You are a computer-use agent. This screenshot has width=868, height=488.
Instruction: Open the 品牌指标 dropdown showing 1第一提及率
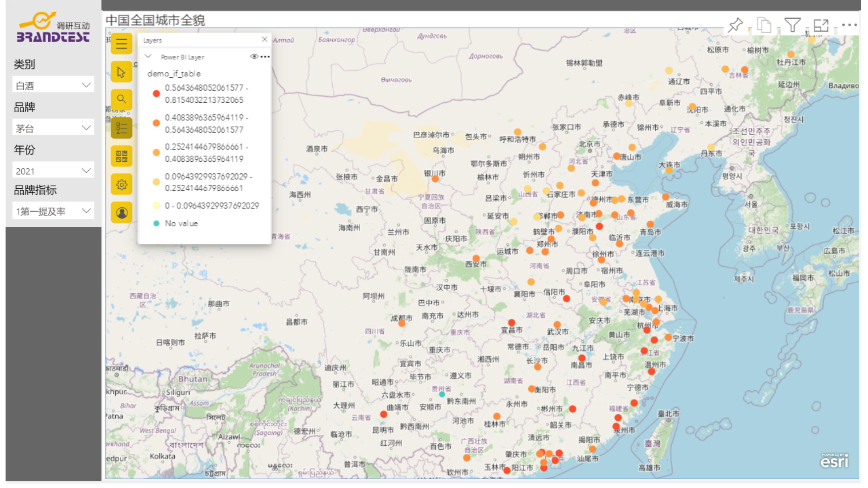53,211
